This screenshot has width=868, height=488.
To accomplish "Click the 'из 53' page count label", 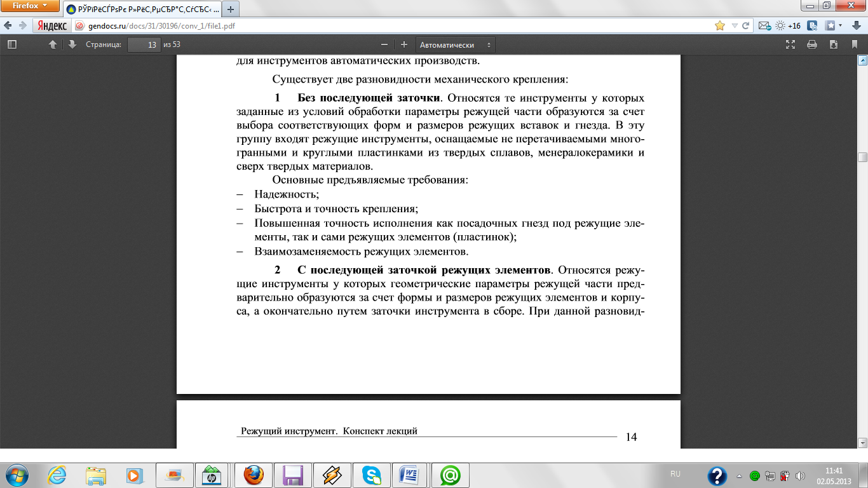I will click(x=172, y=44).
